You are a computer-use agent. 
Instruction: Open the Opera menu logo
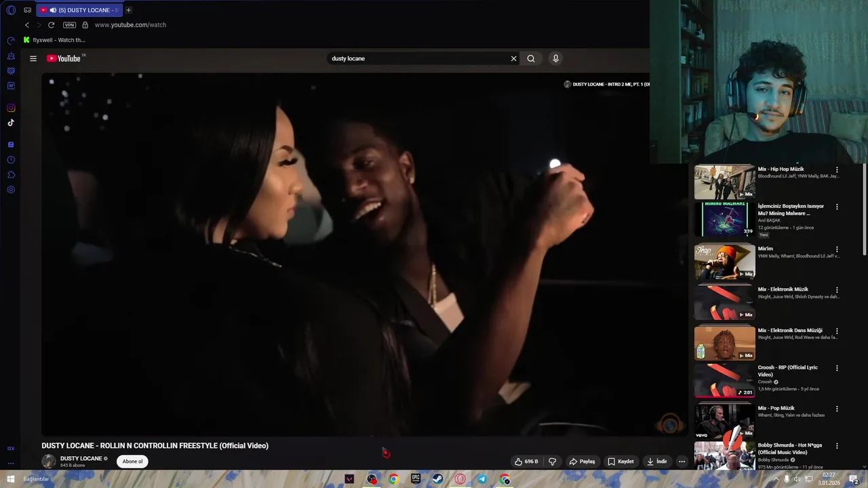tap(11, 10)
